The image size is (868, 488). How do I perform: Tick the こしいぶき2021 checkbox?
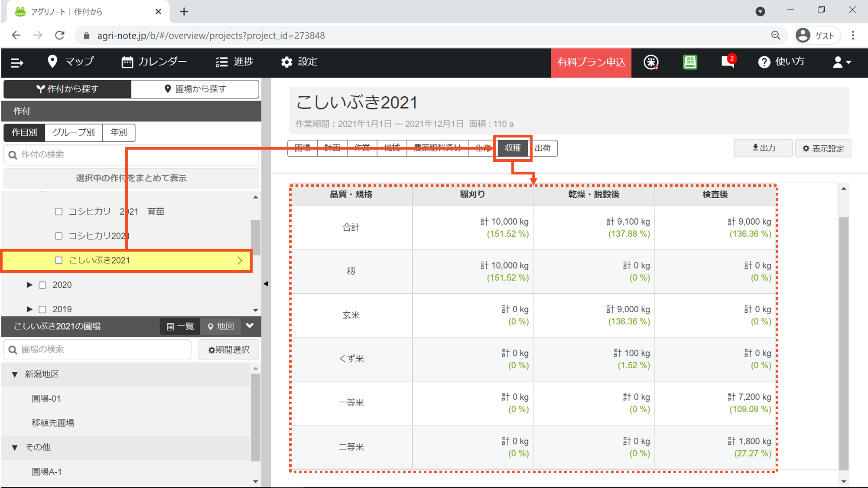pos(59,260)
